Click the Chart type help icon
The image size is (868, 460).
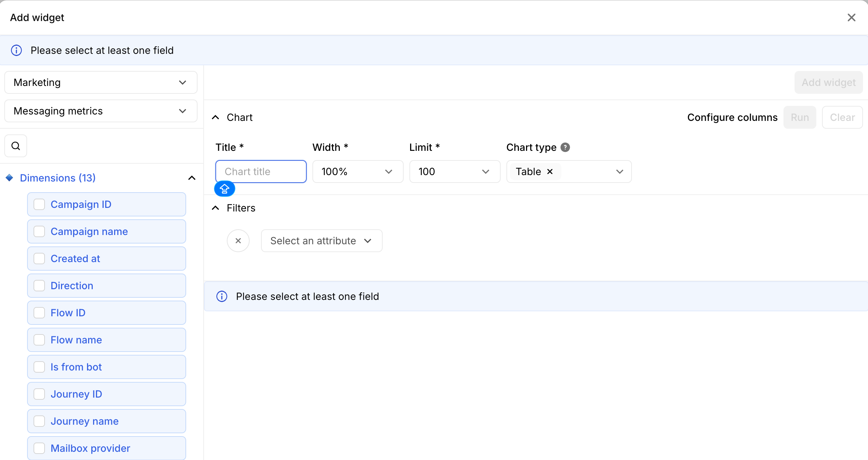click(x=565, y=147)
